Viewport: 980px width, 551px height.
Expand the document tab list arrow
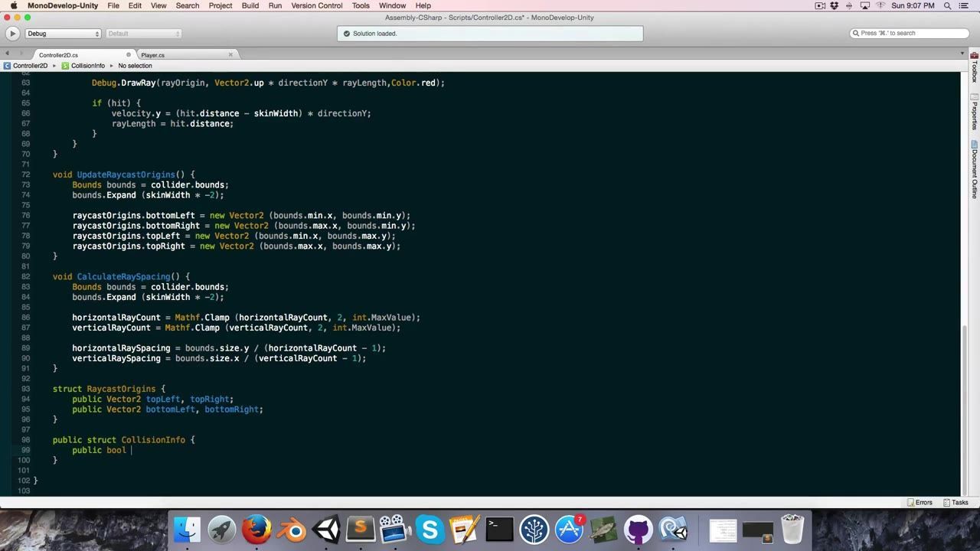click(962, 54)
